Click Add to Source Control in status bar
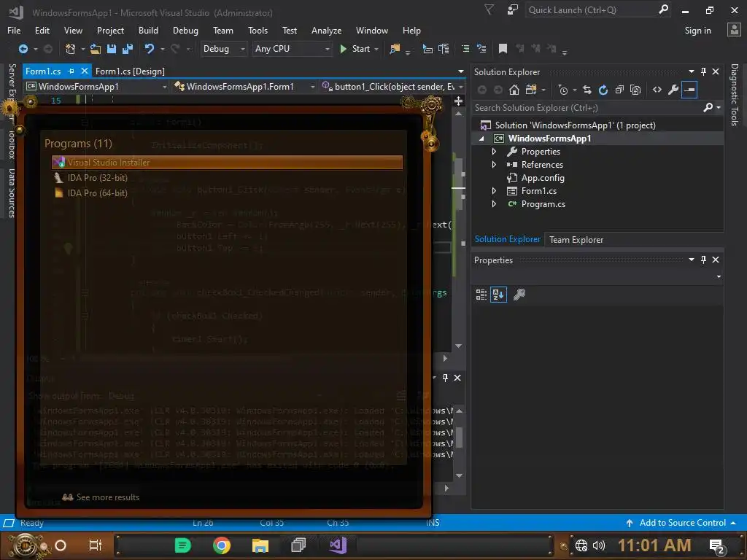Viewport: 747px width, 560px height. (x=682, y=523)
